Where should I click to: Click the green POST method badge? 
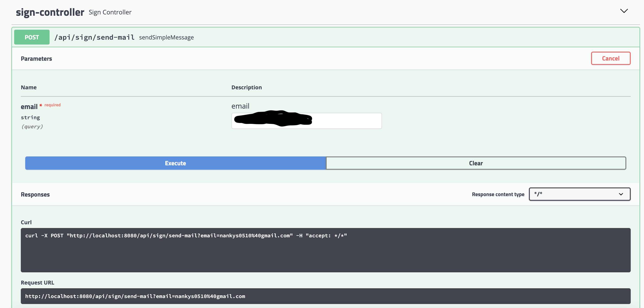(32, 37)
